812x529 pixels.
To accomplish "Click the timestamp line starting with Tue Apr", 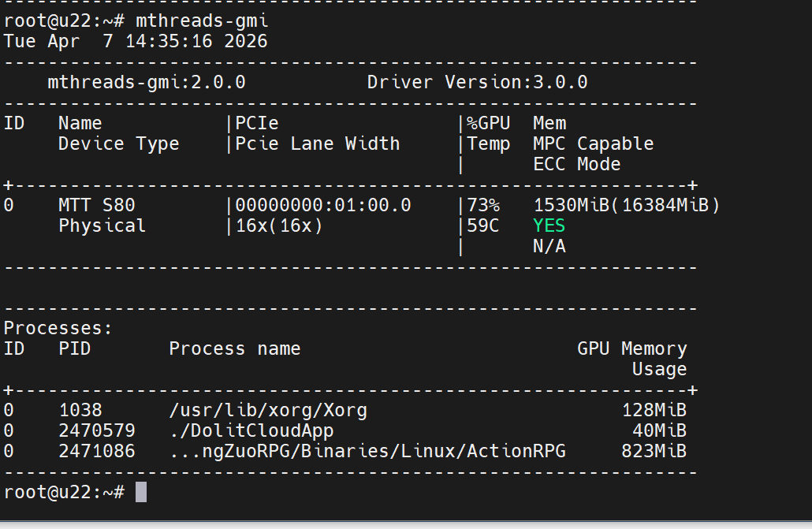I will 136,41.
